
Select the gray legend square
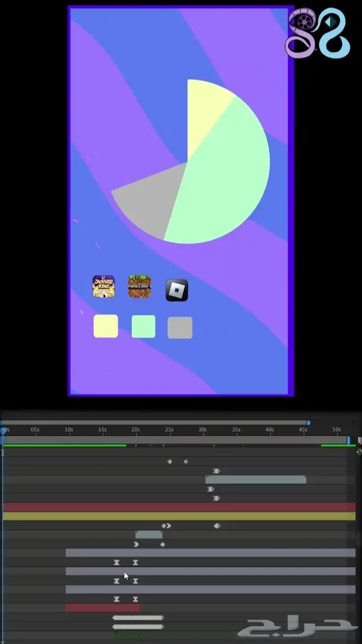(180, 328)
